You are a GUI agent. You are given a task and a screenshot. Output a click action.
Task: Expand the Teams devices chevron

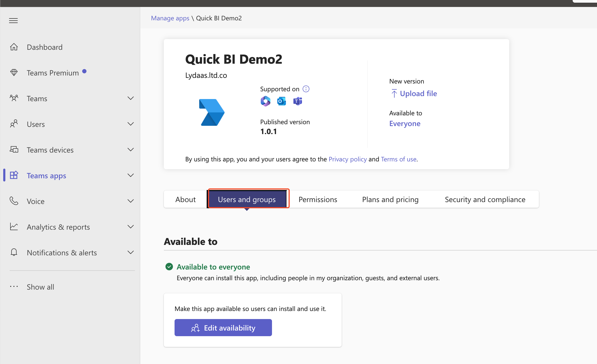click(131, 150)
